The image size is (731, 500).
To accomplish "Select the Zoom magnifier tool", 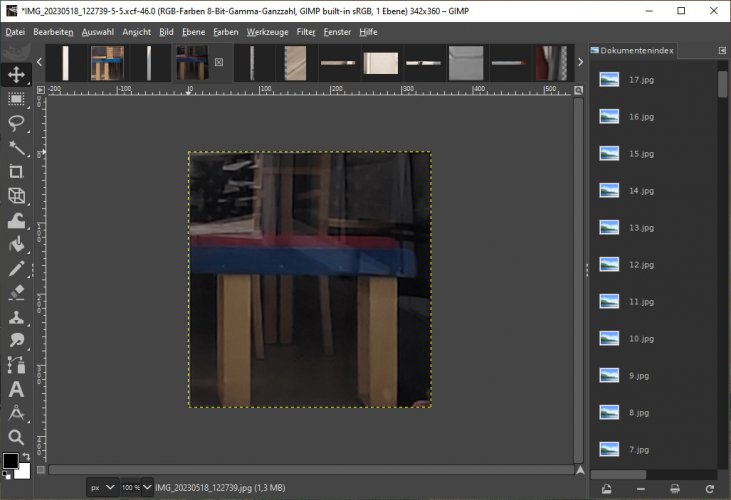I will click(x=16, y=437).
